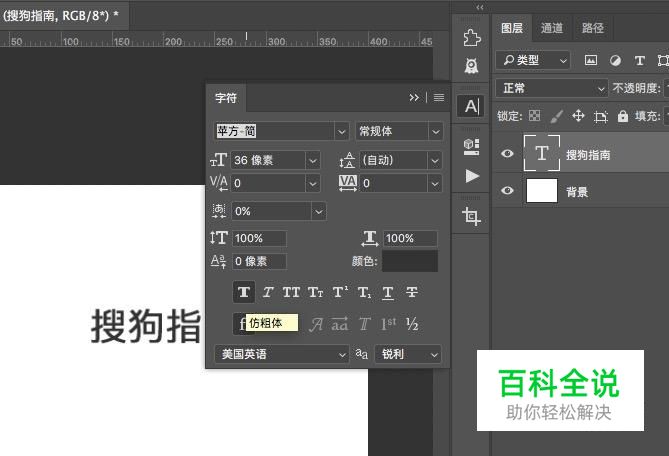
Task: Hide the 搜狗指南 text layer eye
Action: 507,153
